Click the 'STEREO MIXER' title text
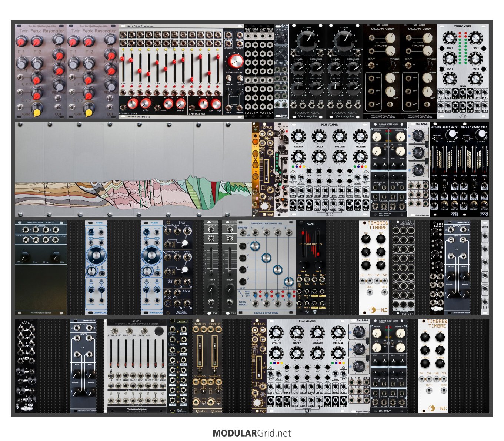Screen dimensions: 504x441 463,26
